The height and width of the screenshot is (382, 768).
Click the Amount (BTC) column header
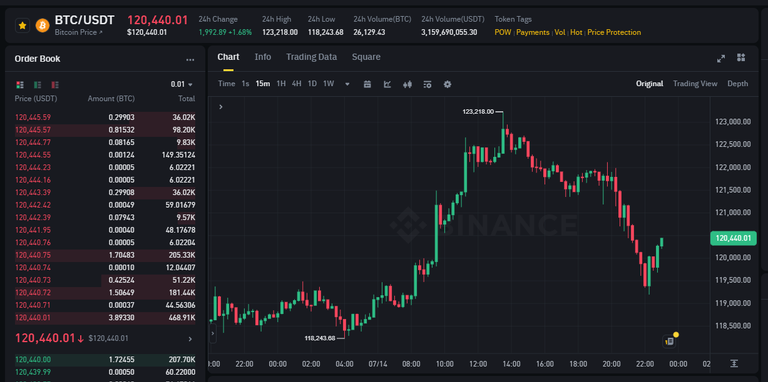(111, 99)
